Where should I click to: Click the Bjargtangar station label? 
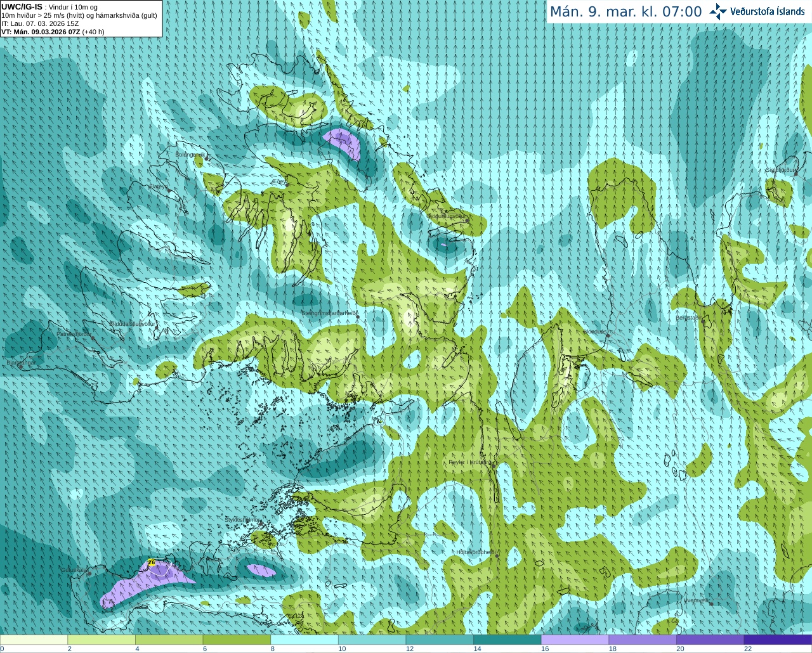click(22, 363)
